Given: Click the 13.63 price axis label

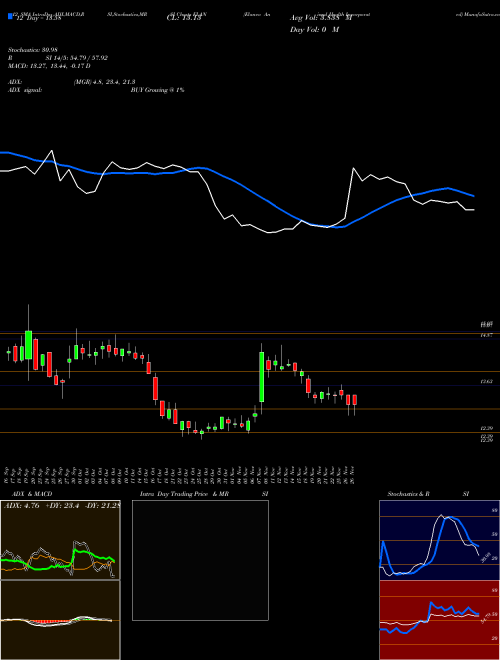Looking at the screenshot, I should 487,381.
